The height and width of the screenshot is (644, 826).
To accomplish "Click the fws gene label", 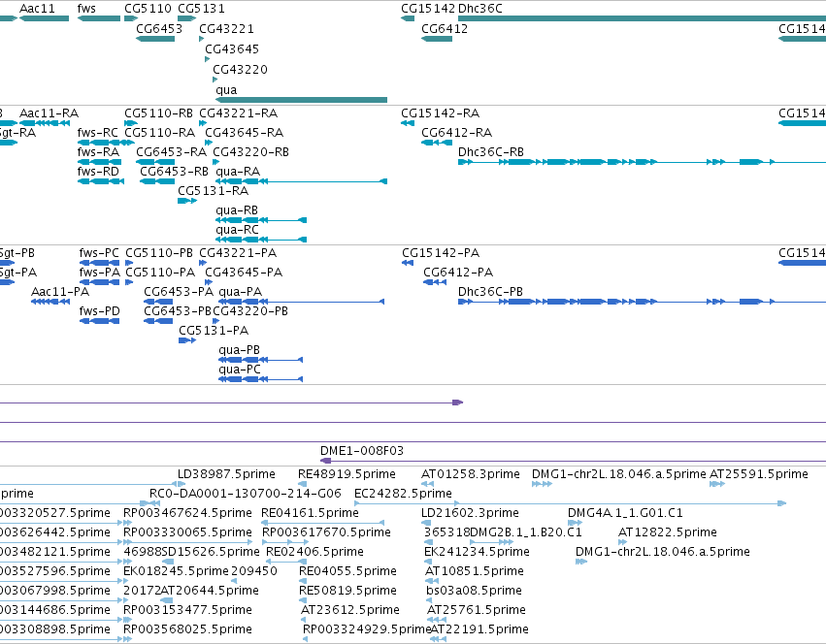I will (x=86, y=9).
